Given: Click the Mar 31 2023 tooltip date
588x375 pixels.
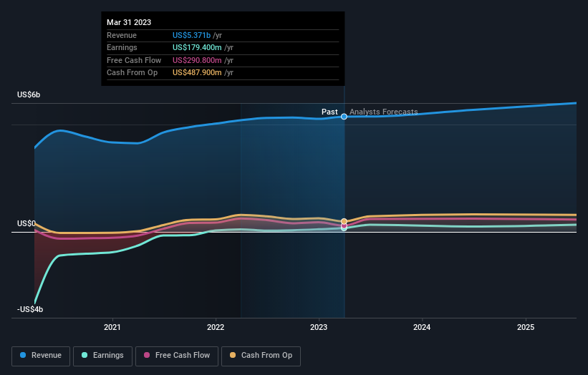Looking at the screenshot, I should (x=129, y=22).
